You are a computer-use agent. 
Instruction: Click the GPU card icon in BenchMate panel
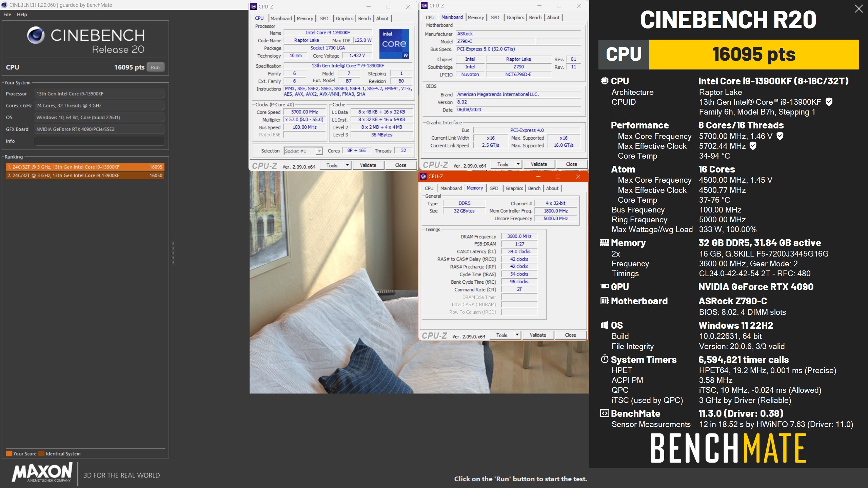click(604, 286)
